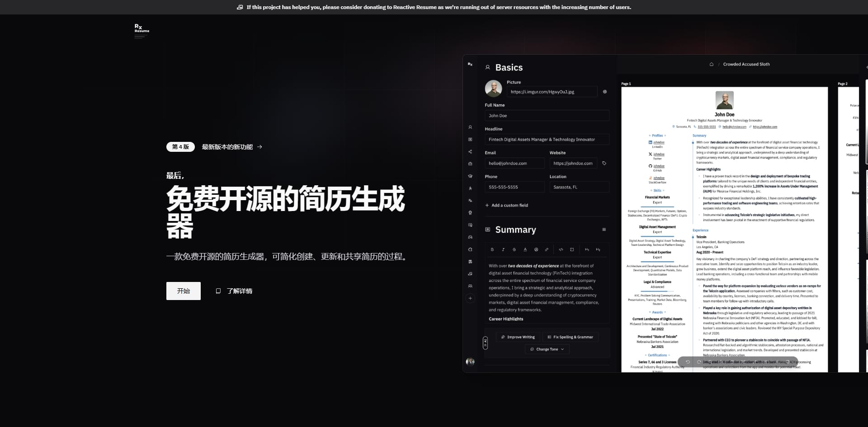Toggle bold formatting in the Summary editor
Viewport: 868px width, 427px height.
(492, 249)
